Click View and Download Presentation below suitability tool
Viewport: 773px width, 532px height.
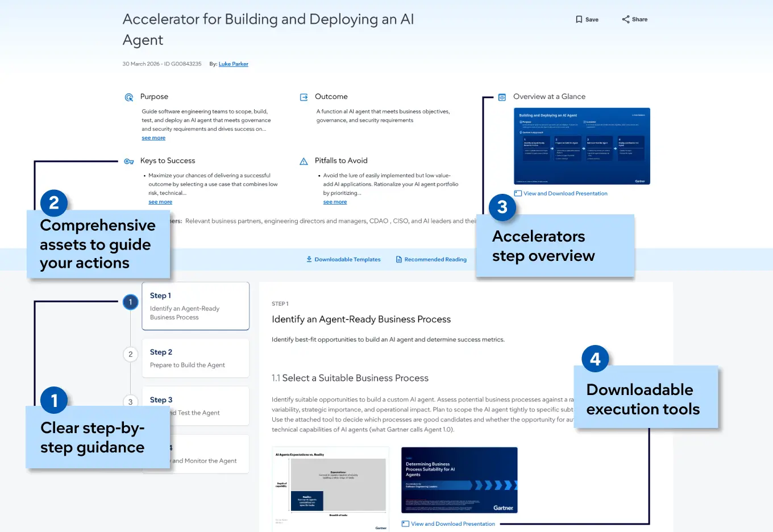[453, 524]
